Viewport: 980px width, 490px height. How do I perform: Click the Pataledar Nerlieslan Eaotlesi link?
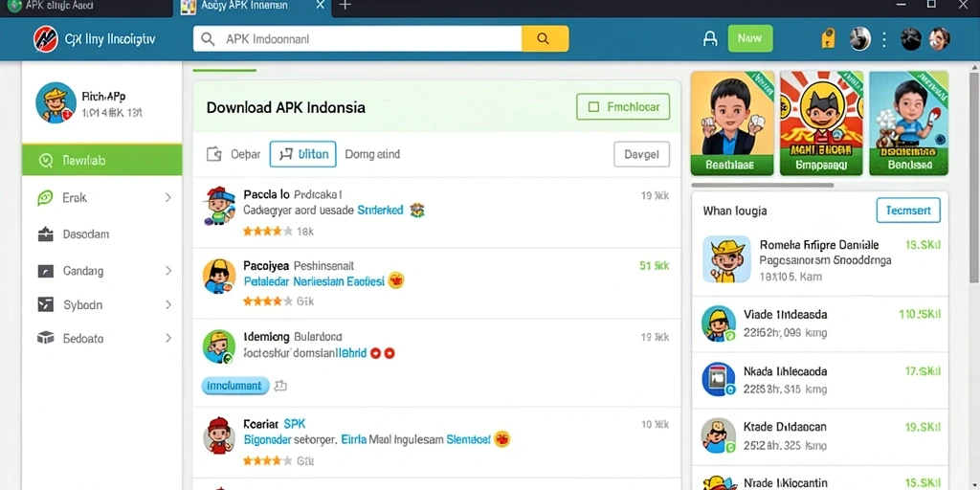314,281
